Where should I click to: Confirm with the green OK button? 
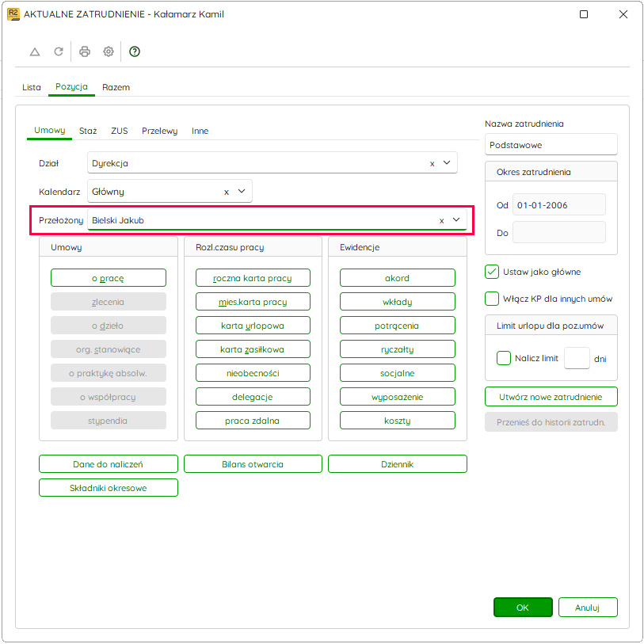(x=523, y=608)
